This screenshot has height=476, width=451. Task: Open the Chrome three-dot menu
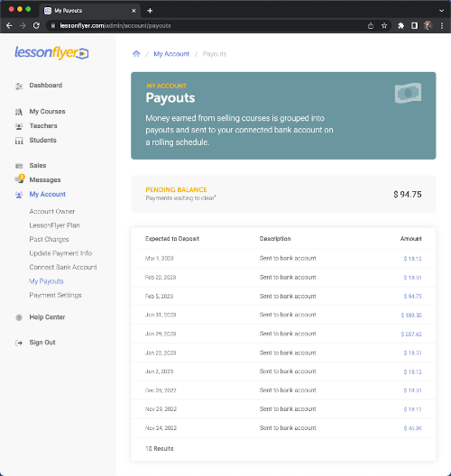442,26
